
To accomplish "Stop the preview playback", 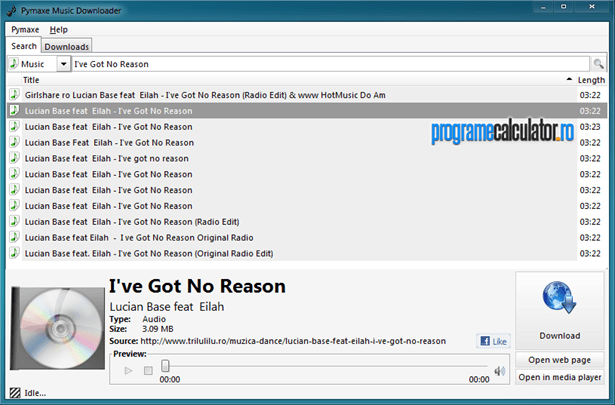I will click(x=148, y=370).
